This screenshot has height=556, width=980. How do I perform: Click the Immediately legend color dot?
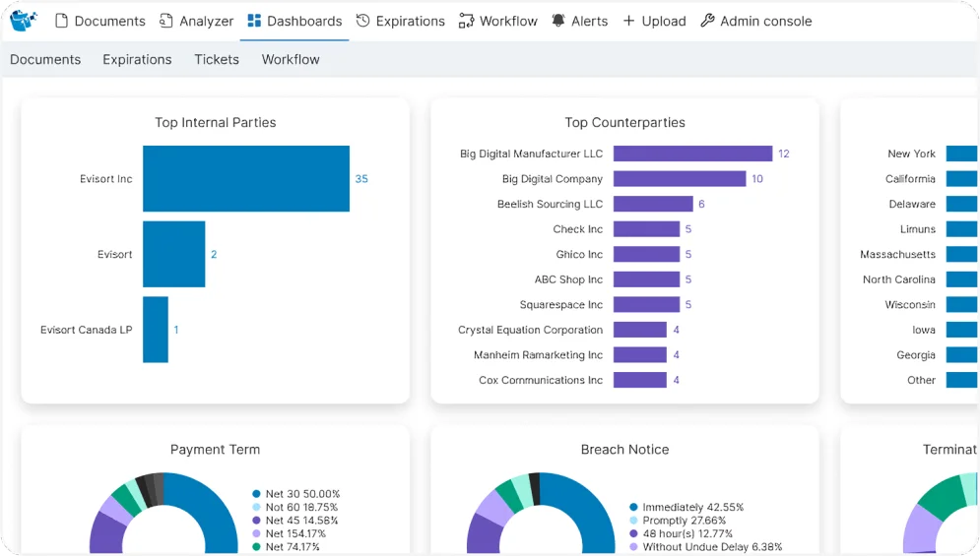pyautogui.click(x=633, y=507)
